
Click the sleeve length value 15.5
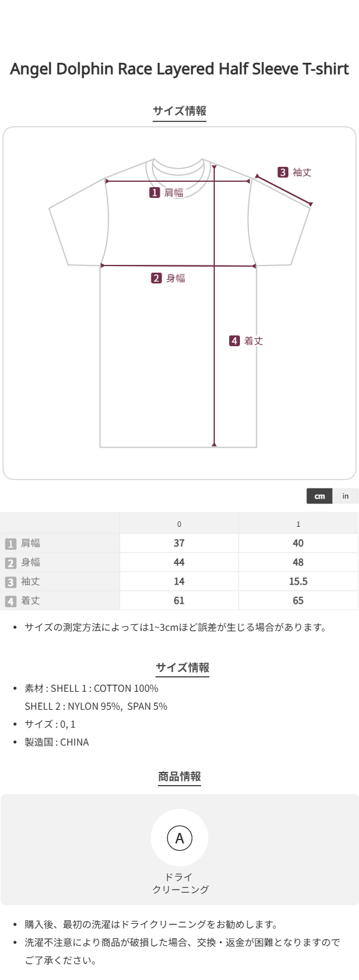(298, 582)
